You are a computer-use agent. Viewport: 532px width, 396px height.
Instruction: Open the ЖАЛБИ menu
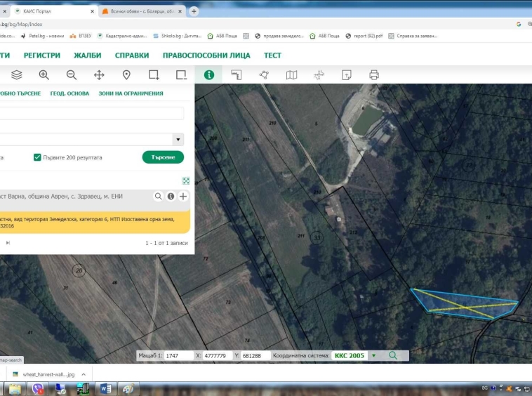coord(88,55)
